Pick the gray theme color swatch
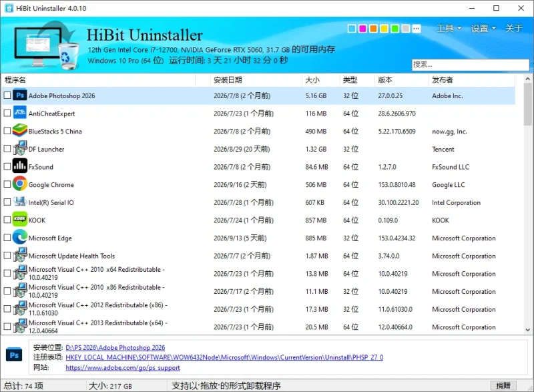The image size is (534, 392). point(406,29)
